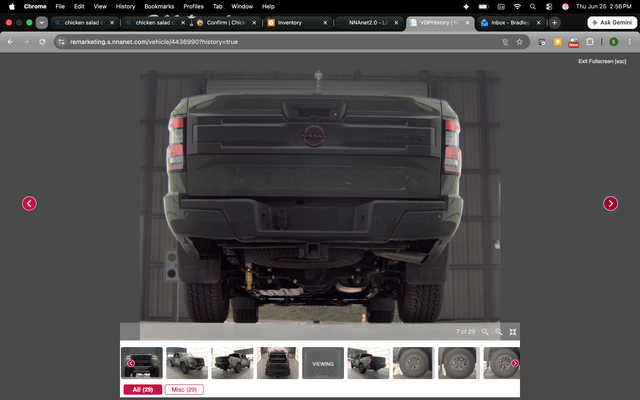This screenshot has width=640, height=400.
Task: Close the Inventory tab
Action: 325,22
